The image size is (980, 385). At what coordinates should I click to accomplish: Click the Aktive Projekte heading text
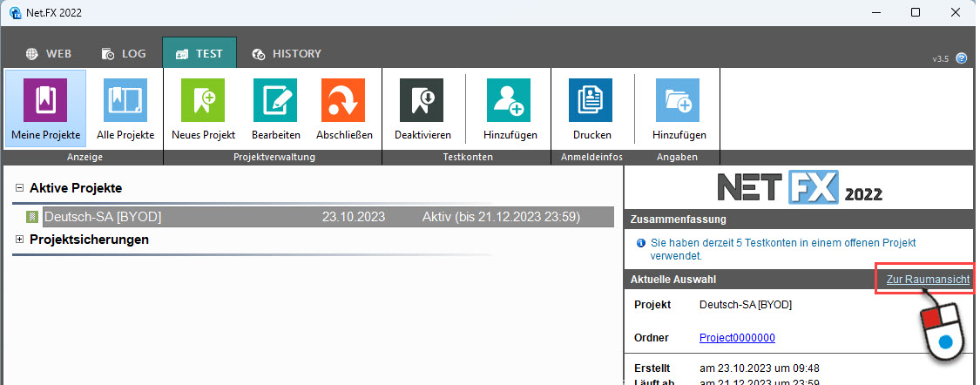pos(76,187)
